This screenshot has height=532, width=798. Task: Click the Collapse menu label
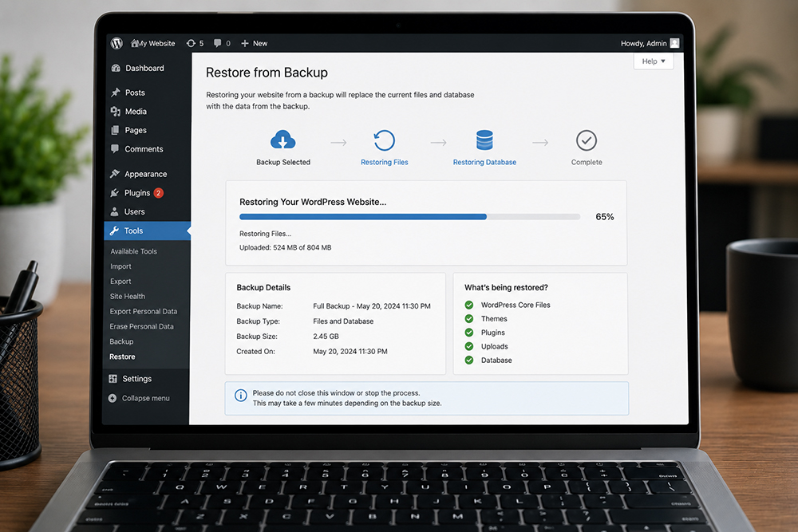pyautogui.click(x=145, y=398)
